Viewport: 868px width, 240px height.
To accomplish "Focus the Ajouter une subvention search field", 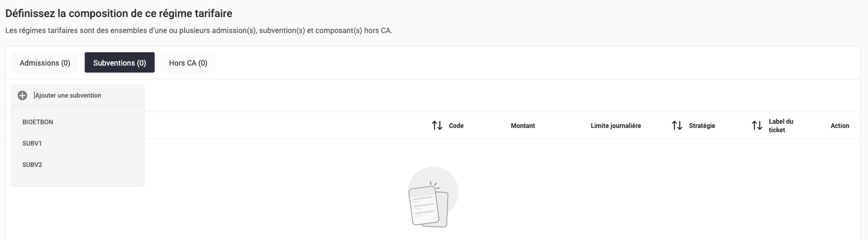I will 85,95.
